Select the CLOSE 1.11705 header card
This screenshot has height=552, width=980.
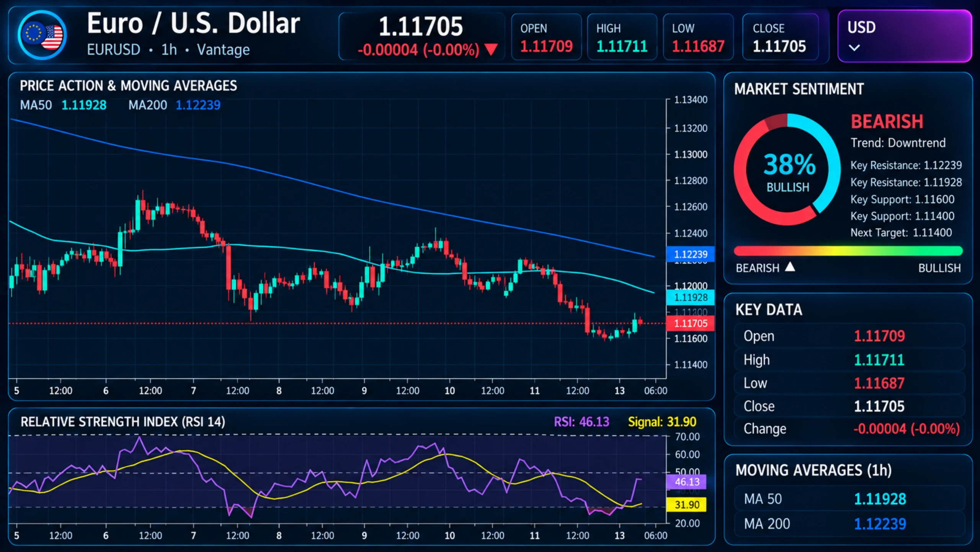780,37
